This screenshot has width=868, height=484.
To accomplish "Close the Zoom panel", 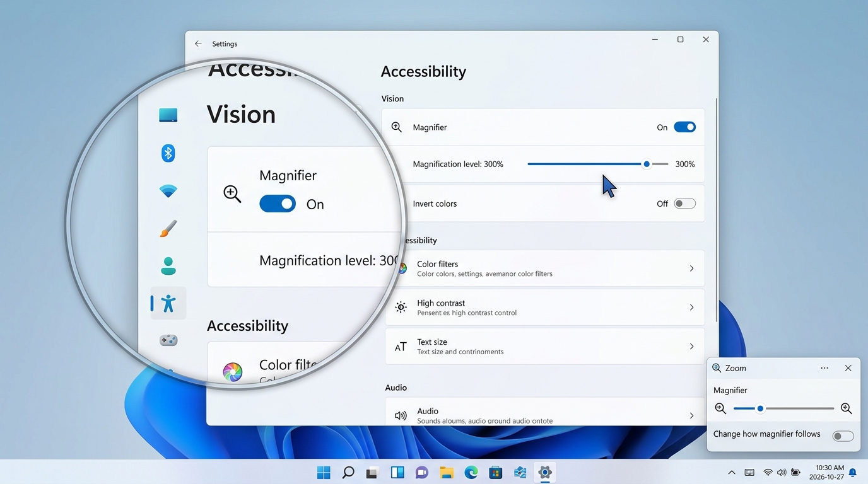I will click(x=848, y=368).
